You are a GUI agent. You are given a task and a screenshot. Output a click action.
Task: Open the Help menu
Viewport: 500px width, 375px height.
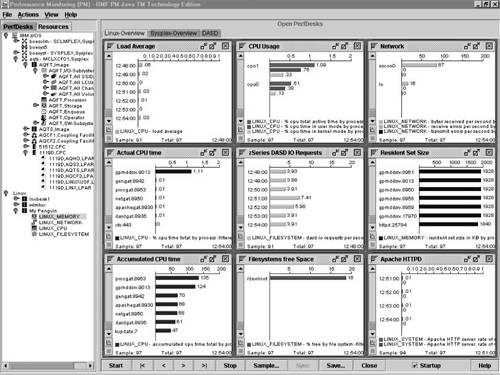pyautogui.click(x=71, y=15)
